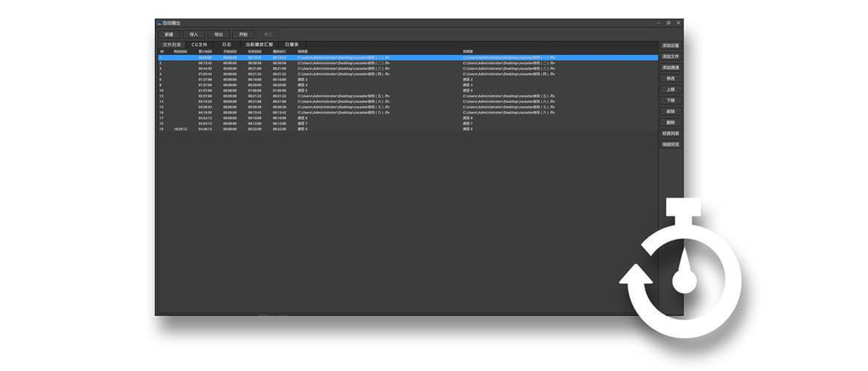
Task: Select audio source 通道 6 in row 17
Action: coord(468,118)
